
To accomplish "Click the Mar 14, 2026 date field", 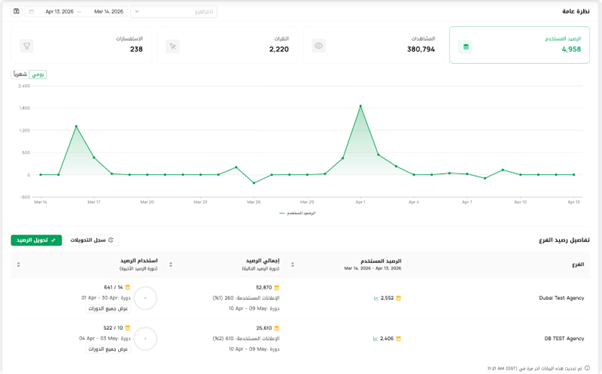I will [x=109, y=12].
